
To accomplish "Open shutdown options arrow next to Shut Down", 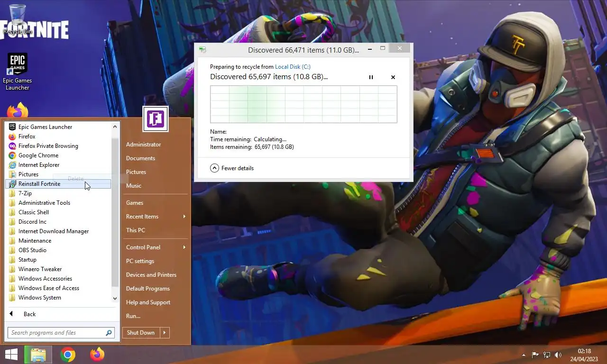I will pos(165,332).
